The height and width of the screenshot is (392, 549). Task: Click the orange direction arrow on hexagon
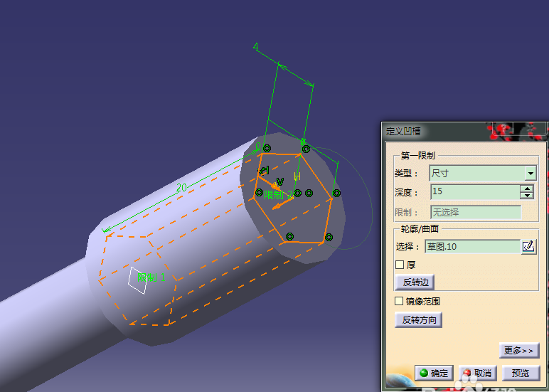(282, 204)
